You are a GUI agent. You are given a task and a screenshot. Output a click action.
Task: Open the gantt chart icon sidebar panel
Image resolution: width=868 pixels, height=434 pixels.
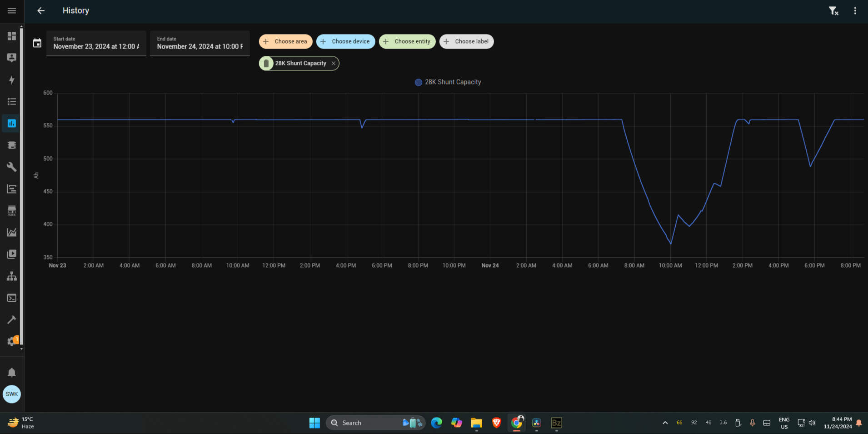(x=12, y=189)
